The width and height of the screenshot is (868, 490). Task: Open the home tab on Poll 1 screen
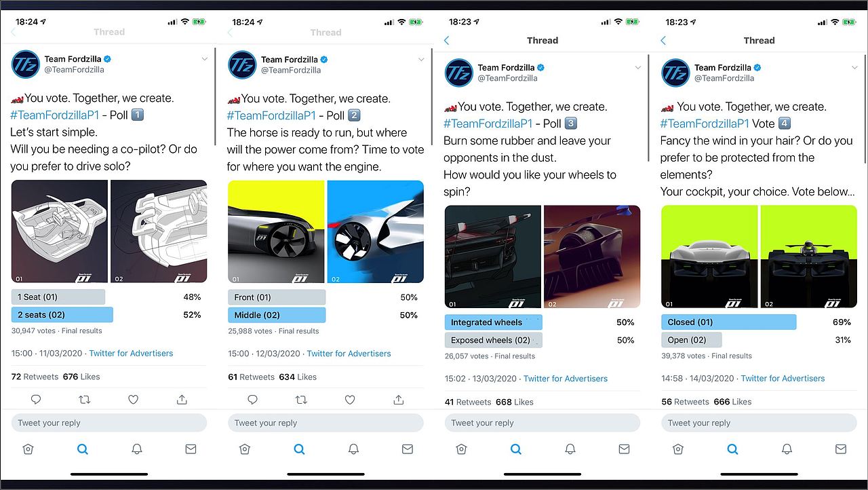point(28,449)
